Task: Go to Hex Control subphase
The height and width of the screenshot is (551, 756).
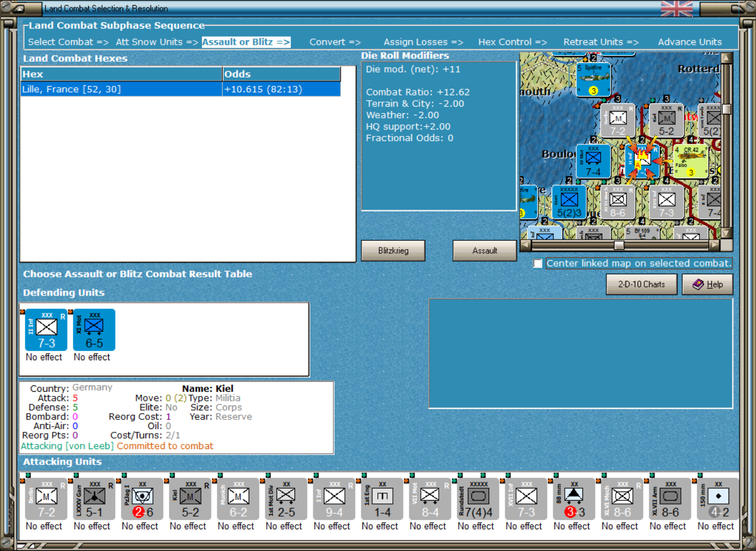Action: point(513,42)
